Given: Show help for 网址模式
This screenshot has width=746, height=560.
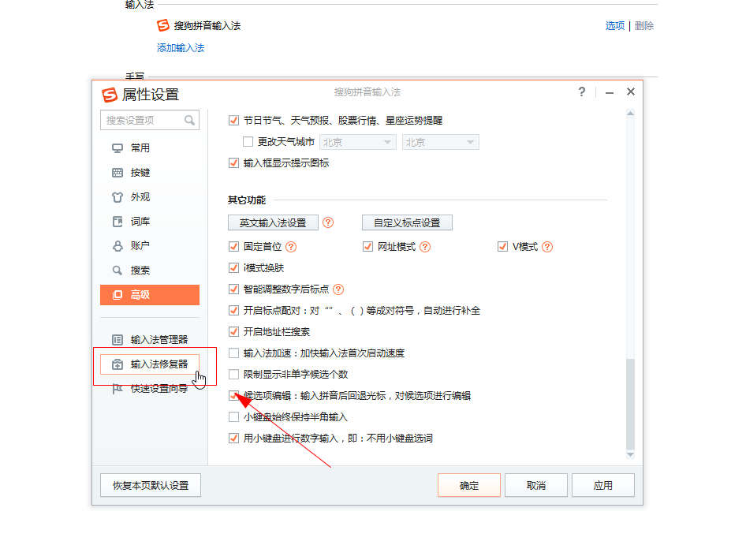Looking at the screenshot, I should tap(425, 247).
